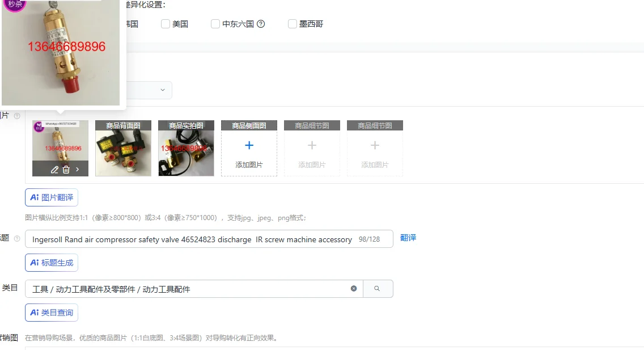
Task: Click the AI 类目查询 button
Action: 52,313
